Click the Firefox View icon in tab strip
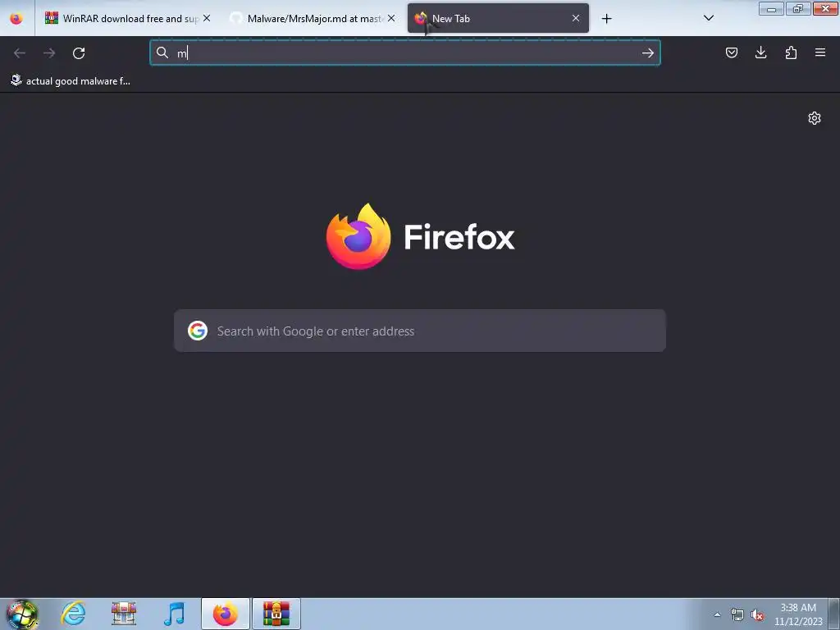Viewport: 840px width, 630px height. [16, 19]
